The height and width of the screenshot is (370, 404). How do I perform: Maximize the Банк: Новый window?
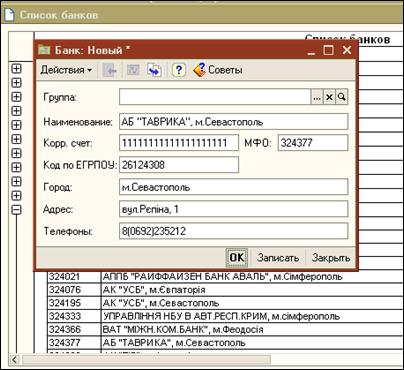click(329, 51)
